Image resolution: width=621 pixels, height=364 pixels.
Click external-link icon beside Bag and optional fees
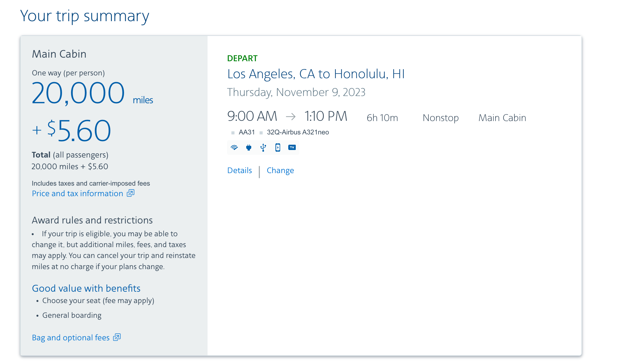(x=117, y=337)
